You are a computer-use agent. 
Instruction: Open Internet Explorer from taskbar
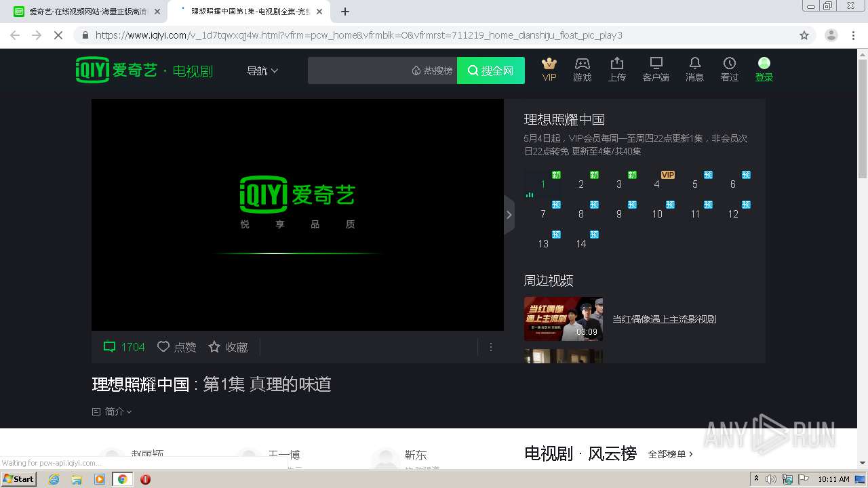[x=54, y=479]
